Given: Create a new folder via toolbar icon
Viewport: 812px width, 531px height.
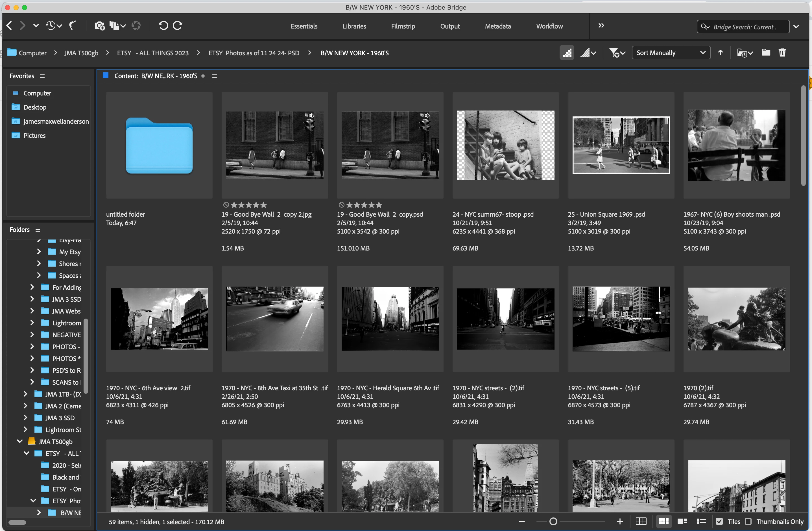Looking at the screenshot, I should tap(766, 53).
